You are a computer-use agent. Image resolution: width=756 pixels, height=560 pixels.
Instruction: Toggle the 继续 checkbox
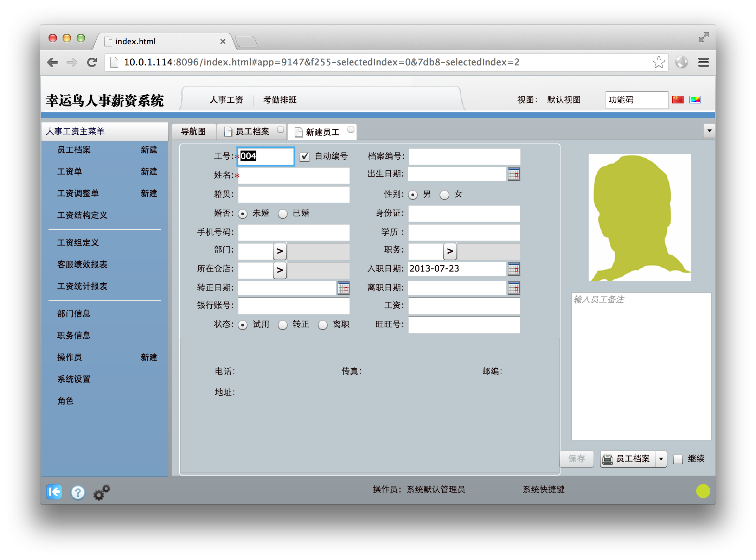678,459
